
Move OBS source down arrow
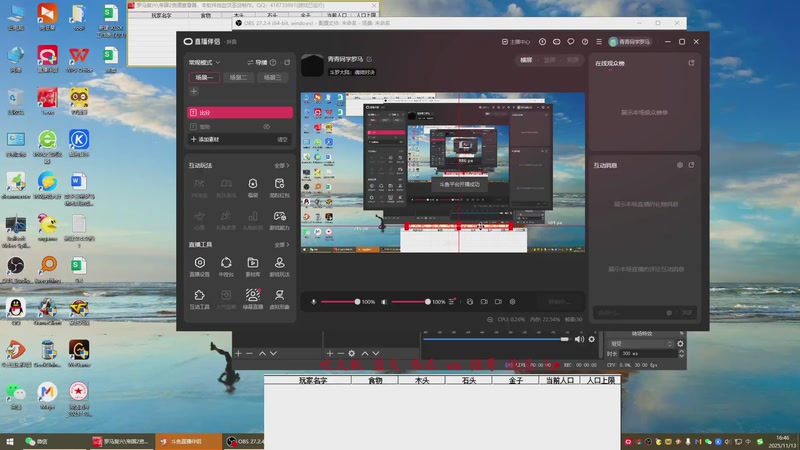[x=376, y=353]
